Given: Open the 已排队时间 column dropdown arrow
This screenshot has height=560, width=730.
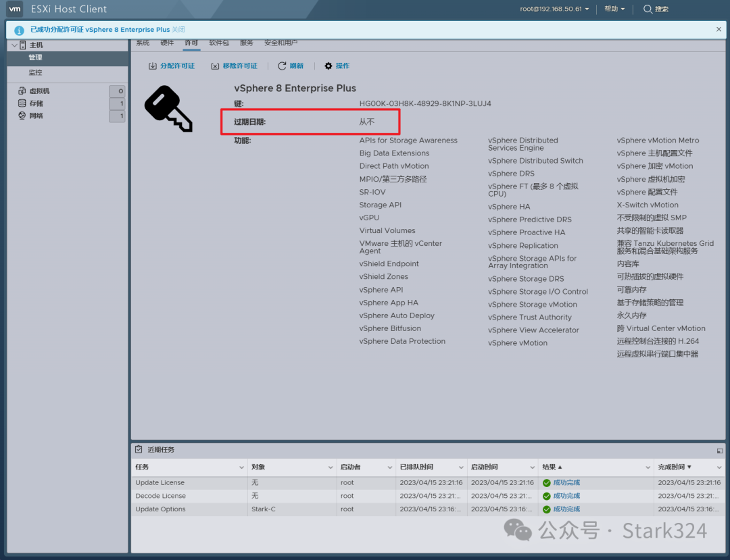Looking at the screenshot, I should coord(461,467).
